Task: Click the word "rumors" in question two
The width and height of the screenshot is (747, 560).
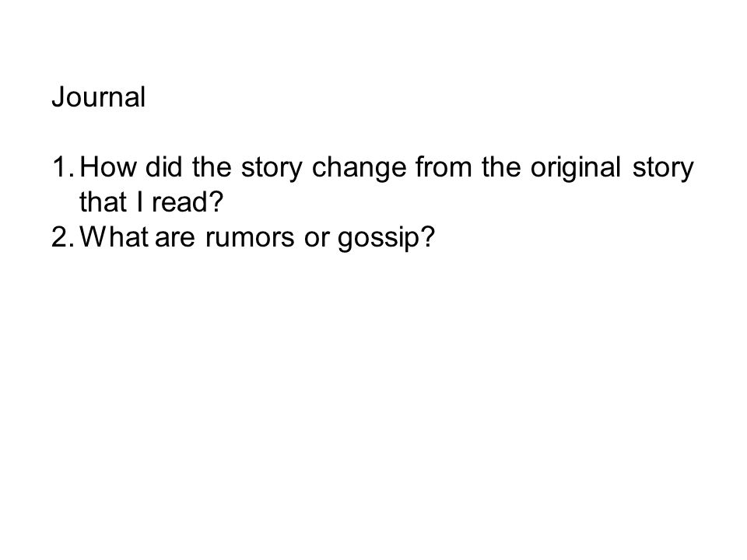Action: (x=250, y=240)
